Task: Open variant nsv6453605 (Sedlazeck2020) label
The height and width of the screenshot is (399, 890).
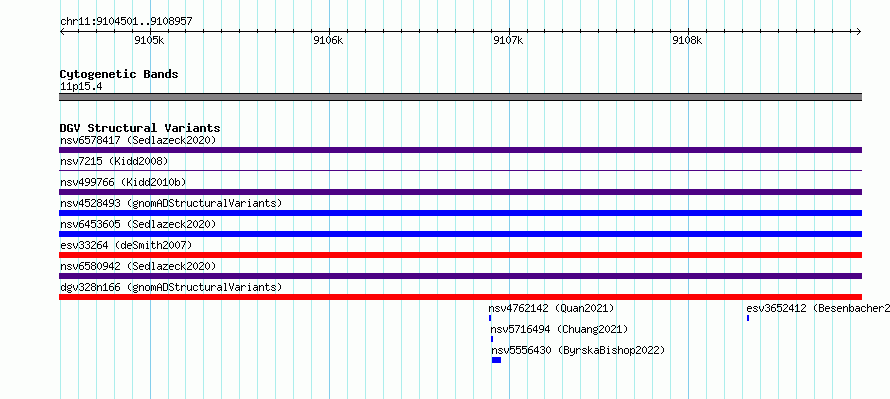Action: [x=138, y=224]
